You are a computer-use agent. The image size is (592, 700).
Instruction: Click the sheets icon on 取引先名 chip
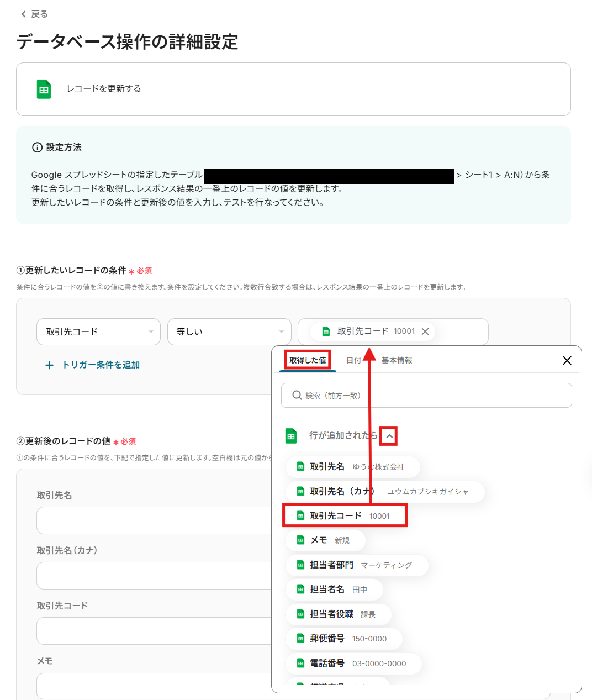(300, 467)
